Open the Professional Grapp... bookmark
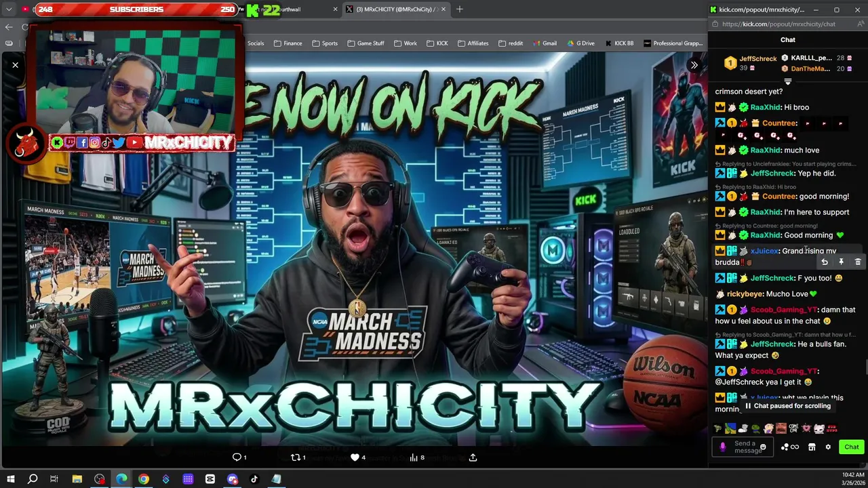Viewport: 868px width, 488px height. click(673, 43)
